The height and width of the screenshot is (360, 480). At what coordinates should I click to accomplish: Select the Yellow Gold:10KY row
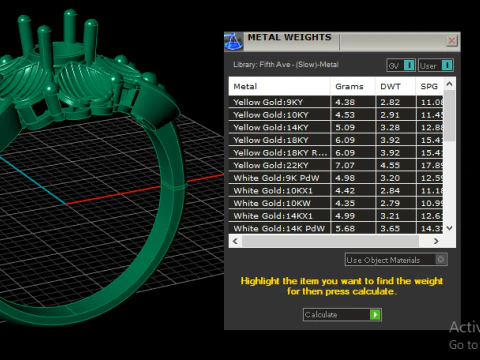click(x=336, y=115)
